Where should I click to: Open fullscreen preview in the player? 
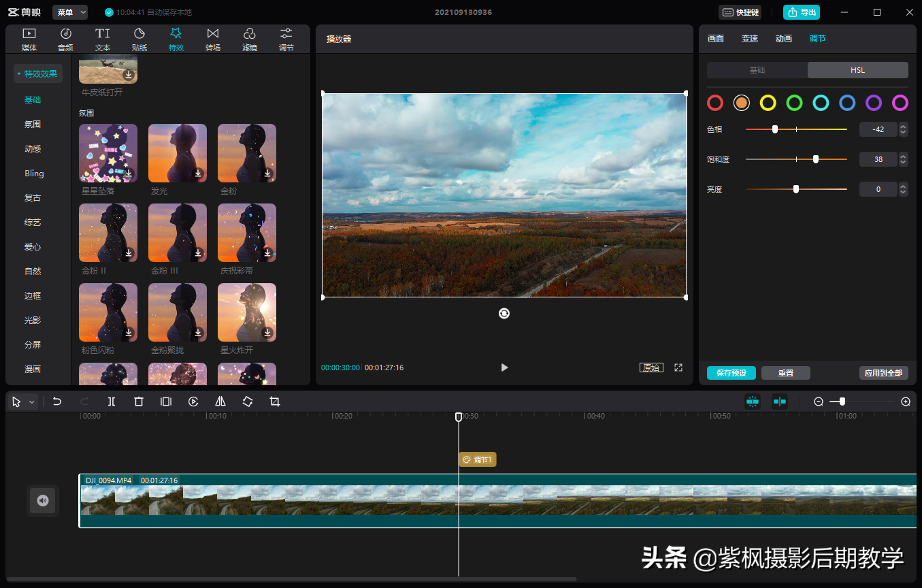click(678, 367)
